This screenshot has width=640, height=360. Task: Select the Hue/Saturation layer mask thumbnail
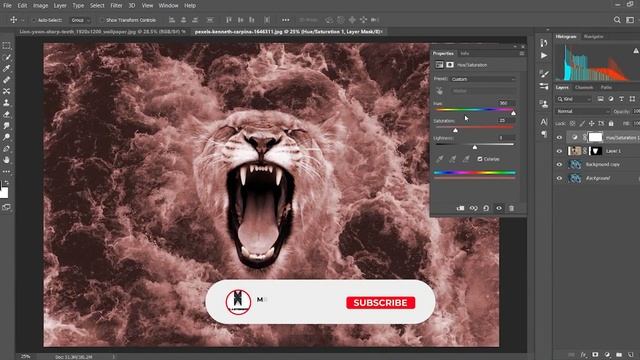[596, 138]
